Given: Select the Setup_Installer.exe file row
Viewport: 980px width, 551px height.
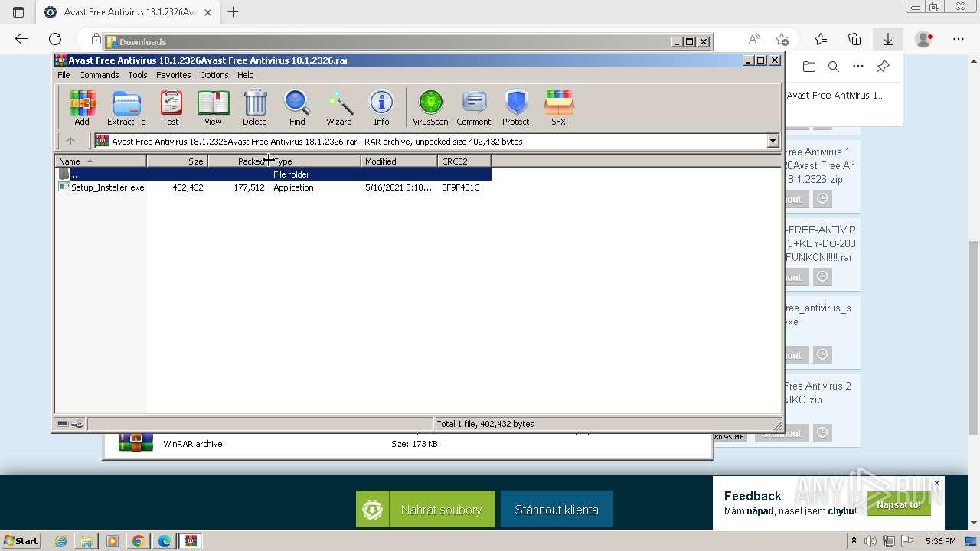Looking at the screenshot, I should [x=273, y=187].
